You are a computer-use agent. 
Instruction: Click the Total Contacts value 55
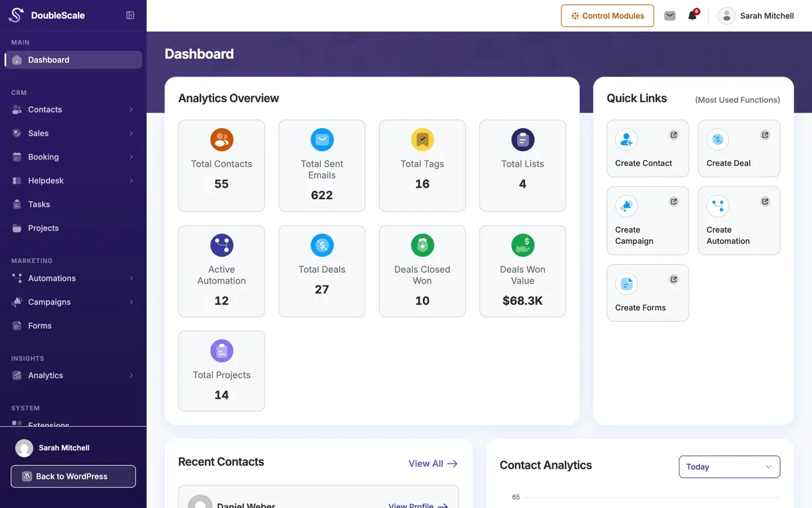coord(221,184)
